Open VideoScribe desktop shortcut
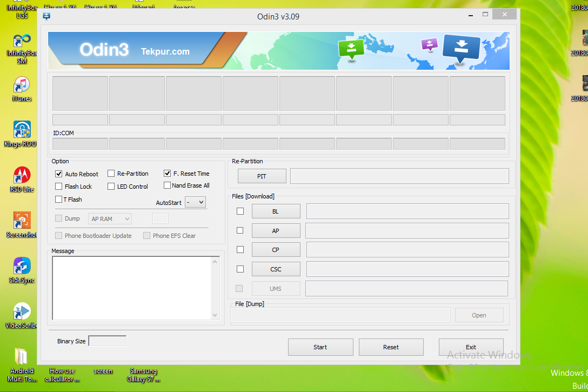 pos(22,315)
